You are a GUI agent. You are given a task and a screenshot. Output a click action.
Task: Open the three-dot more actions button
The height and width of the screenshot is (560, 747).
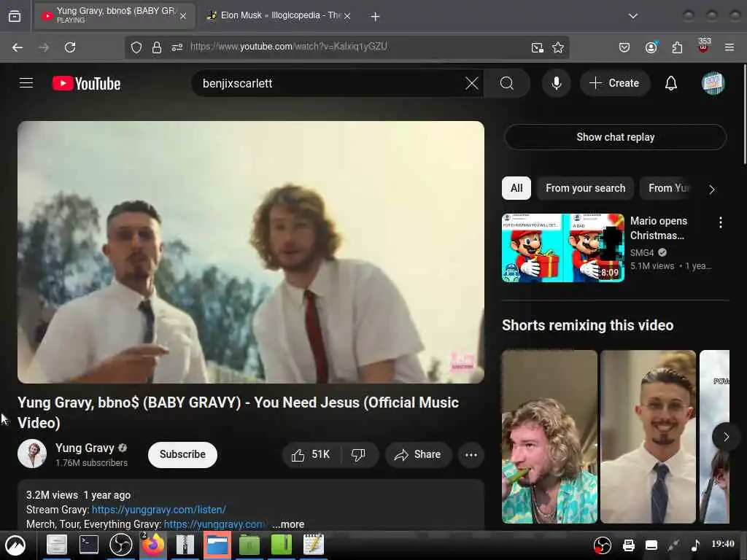[x=471, y=455]
